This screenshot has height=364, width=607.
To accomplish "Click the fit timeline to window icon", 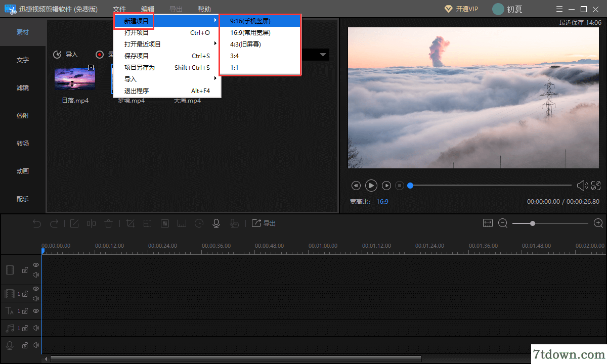I will click(488, 223).
